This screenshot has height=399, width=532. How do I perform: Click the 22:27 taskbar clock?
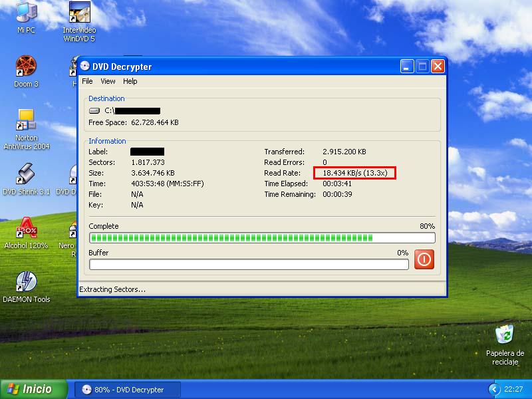[513, 390]
